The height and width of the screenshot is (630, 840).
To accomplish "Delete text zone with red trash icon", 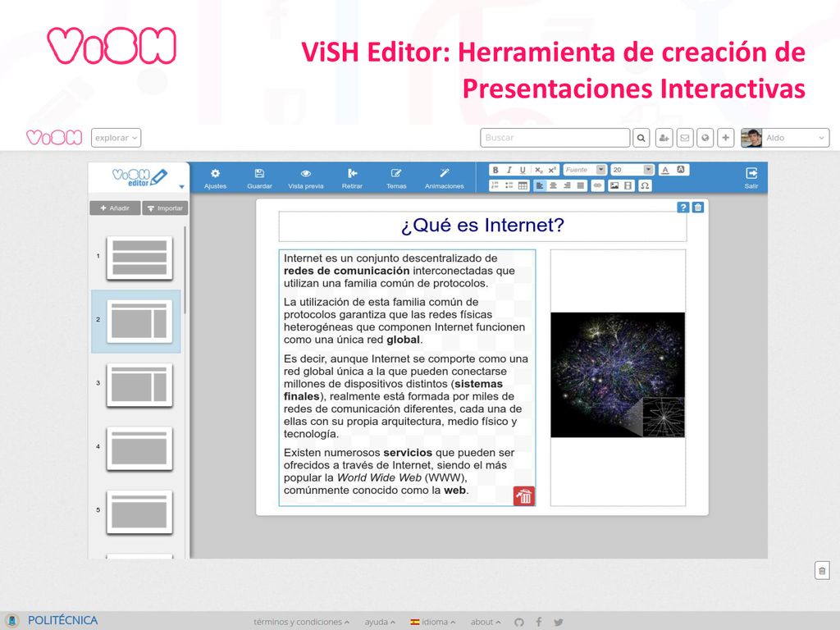I will (x=524, y=496).
